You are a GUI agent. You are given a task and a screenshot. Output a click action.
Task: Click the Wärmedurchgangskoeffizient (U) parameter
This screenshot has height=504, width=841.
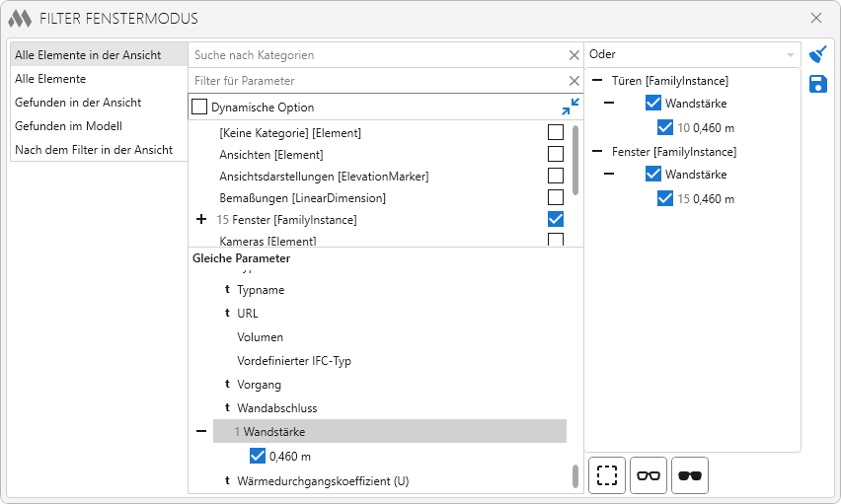pyautogui.click(x=323, y=481)
